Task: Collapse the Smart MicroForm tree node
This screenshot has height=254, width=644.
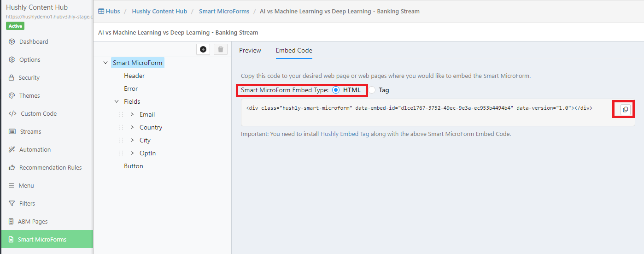Action: [106, 63]
